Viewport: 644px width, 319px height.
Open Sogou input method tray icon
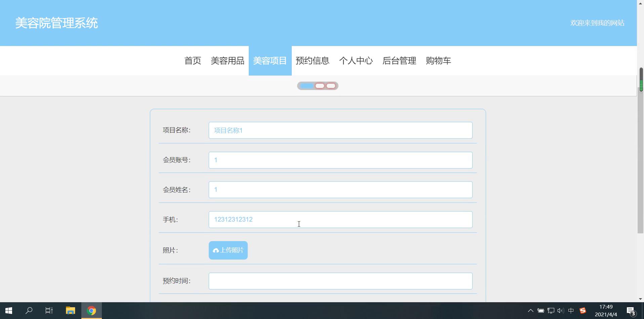click(582, 311)
